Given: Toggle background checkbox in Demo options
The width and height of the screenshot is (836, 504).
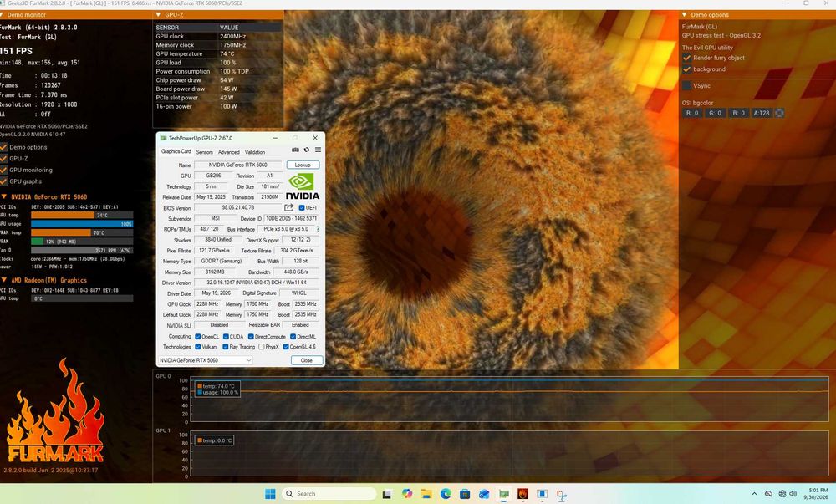Looking at the screenshot, I should [686, 69].
